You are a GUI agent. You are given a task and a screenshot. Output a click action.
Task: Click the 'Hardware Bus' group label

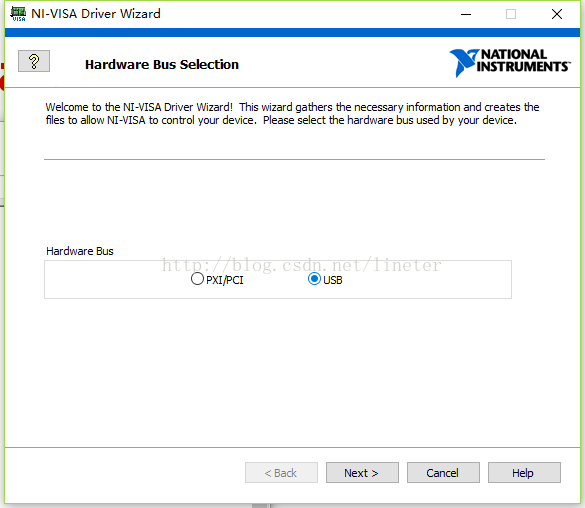[80, 251]
